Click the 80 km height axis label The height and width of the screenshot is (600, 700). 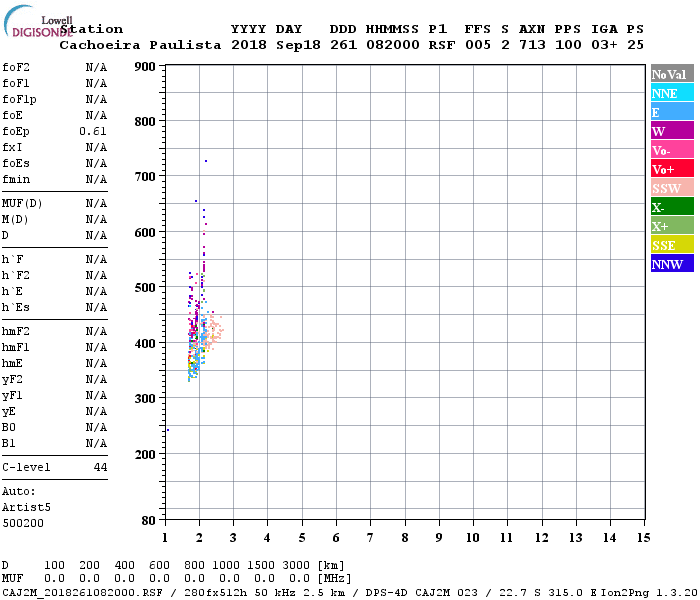click(148, 521)
